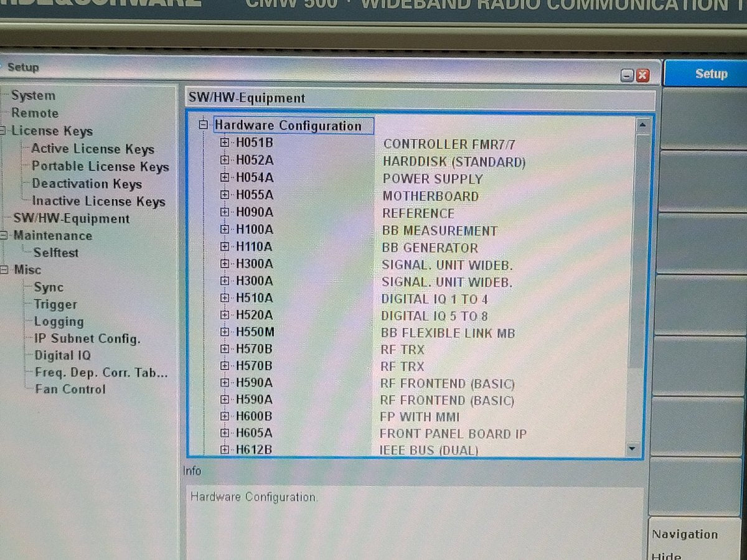Open Inactive License Keys
Screen dimensions: 747x560
point(98,201)
